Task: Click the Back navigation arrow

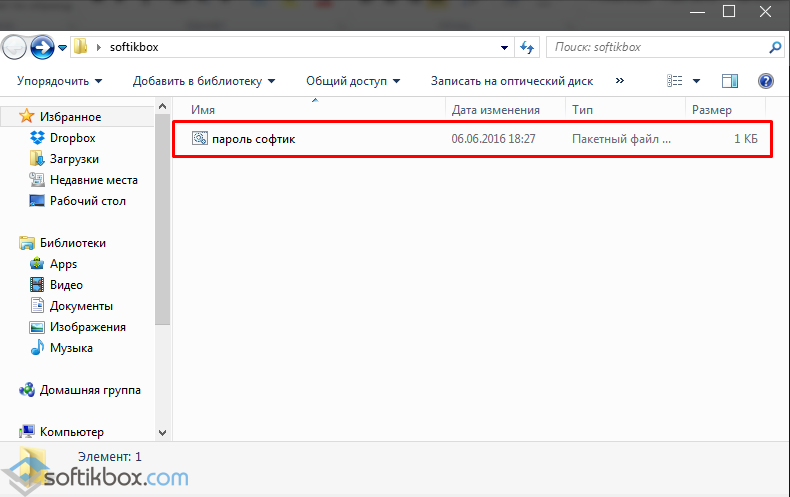Action: (14, 46)
